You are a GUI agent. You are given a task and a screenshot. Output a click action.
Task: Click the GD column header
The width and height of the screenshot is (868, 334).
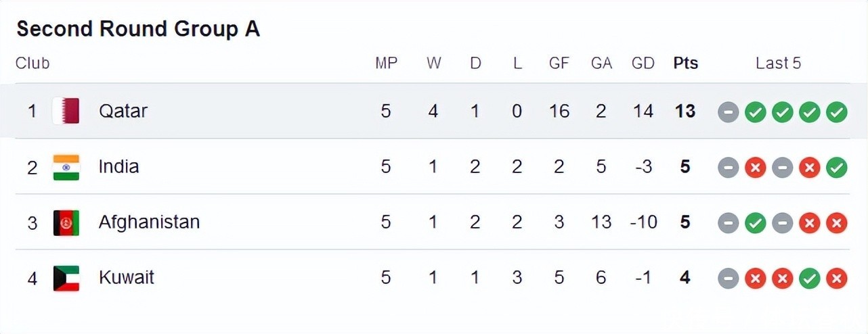tap(643, 64)
